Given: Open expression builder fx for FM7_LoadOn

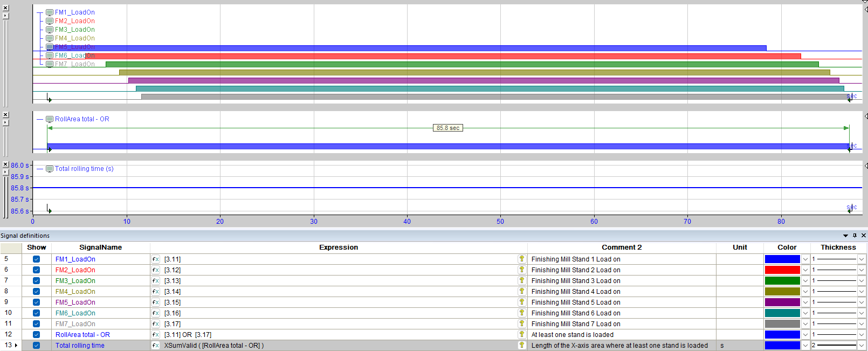Looking at the screenshot, I should pyautogui.click(x=155, y=324).
